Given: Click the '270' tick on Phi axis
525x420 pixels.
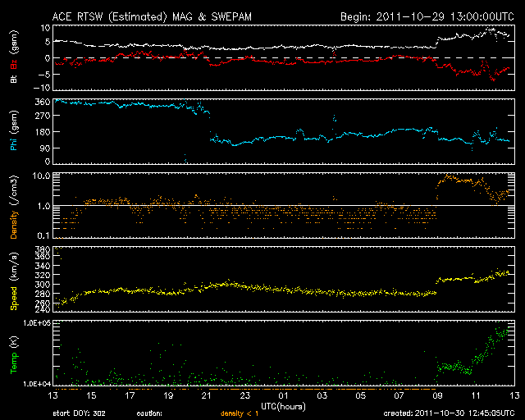Looking at the screenshot, I should coord(43,116).
